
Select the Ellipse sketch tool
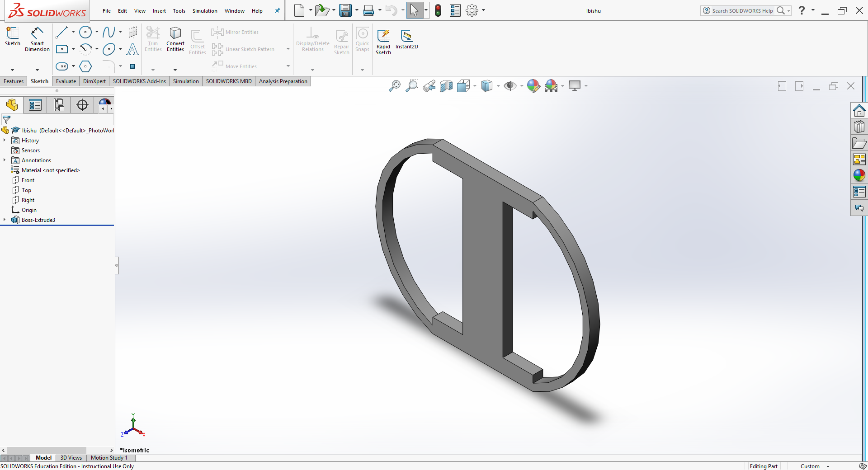pyautogui.click(x=109, y=49)
